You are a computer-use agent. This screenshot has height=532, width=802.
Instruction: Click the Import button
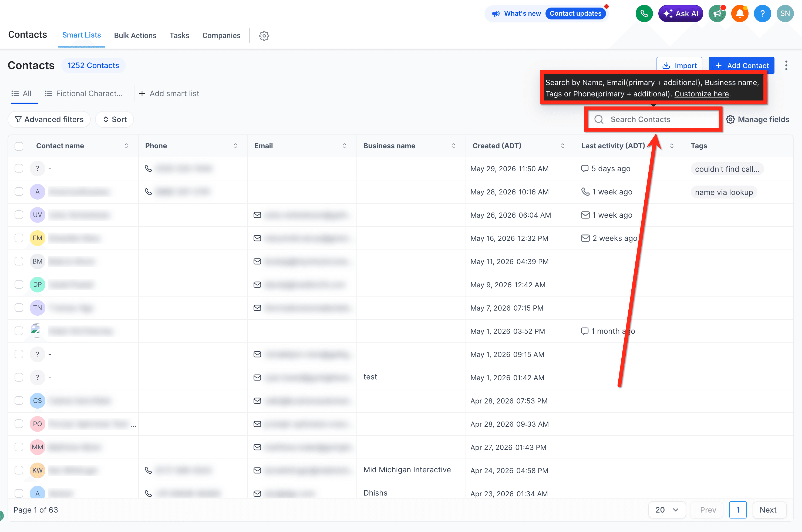[x=679, y=65]
